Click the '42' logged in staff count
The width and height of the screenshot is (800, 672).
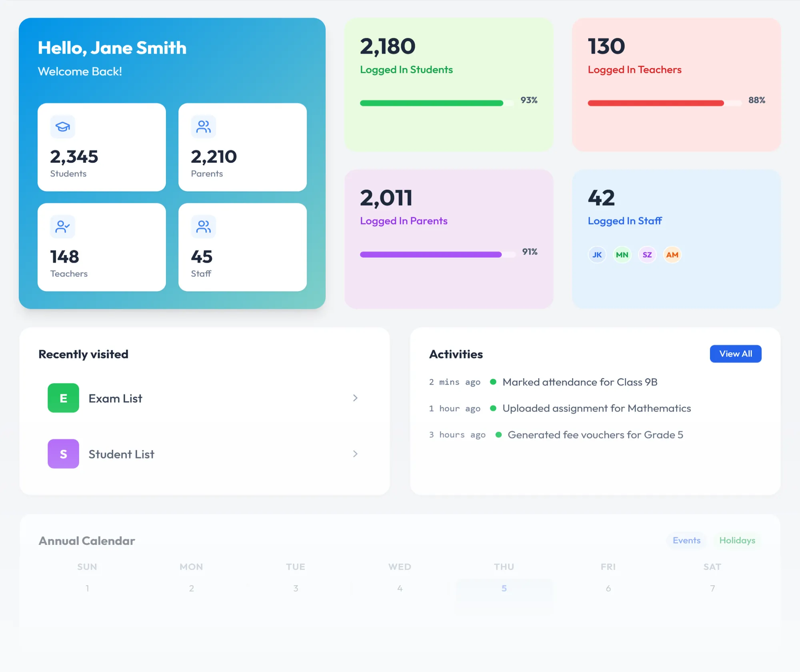click(601, 198)
